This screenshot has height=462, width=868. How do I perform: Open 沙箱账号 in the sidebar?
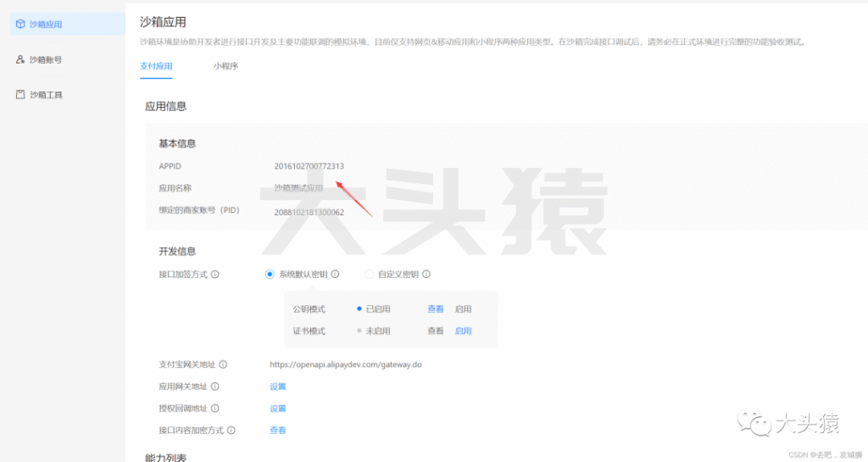[x=46, y=59]
